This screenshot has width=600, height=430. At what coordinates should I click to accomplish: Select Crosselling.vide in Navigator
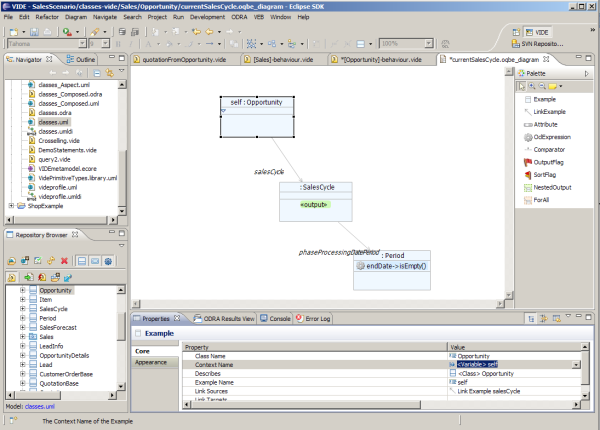click(x=59, y=141)
